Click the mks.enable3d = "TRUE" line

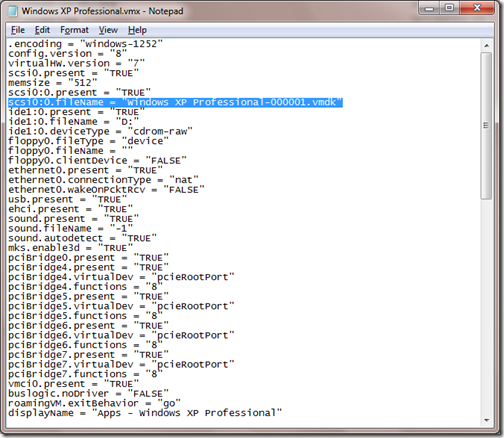(x=70, y=248)
